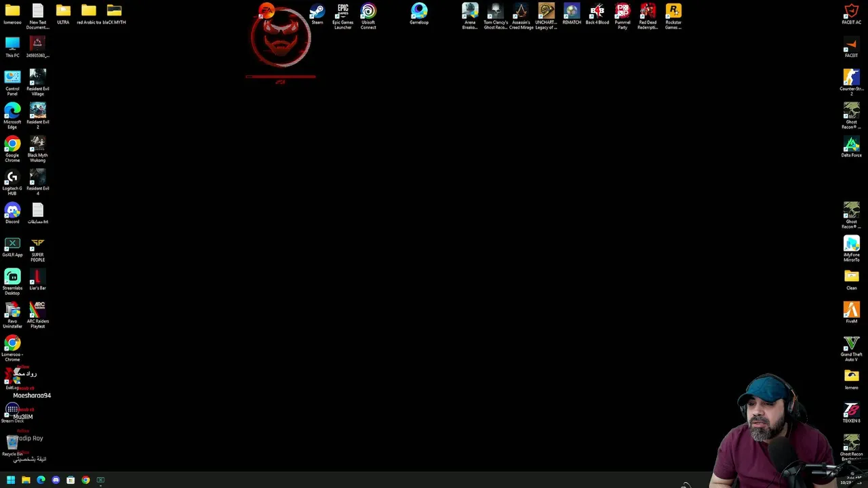Open Microsoft Store from the taskbar
Viewport: 868px width, 488px height.
(71, 481)
